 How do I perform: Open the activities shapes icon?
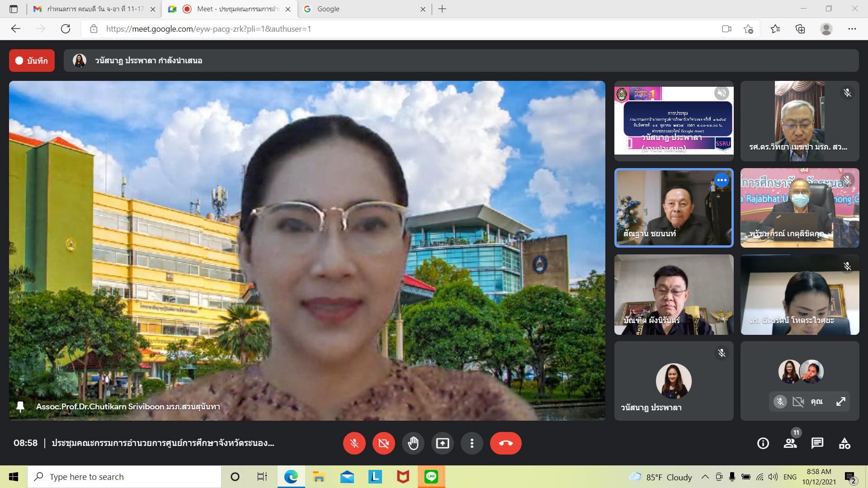[x=844, y=443]
